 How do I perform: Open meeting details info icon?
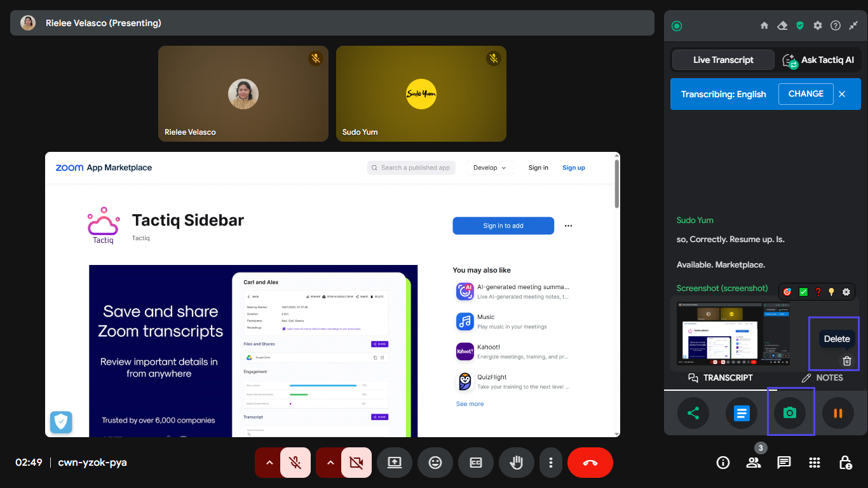point(723,463)
